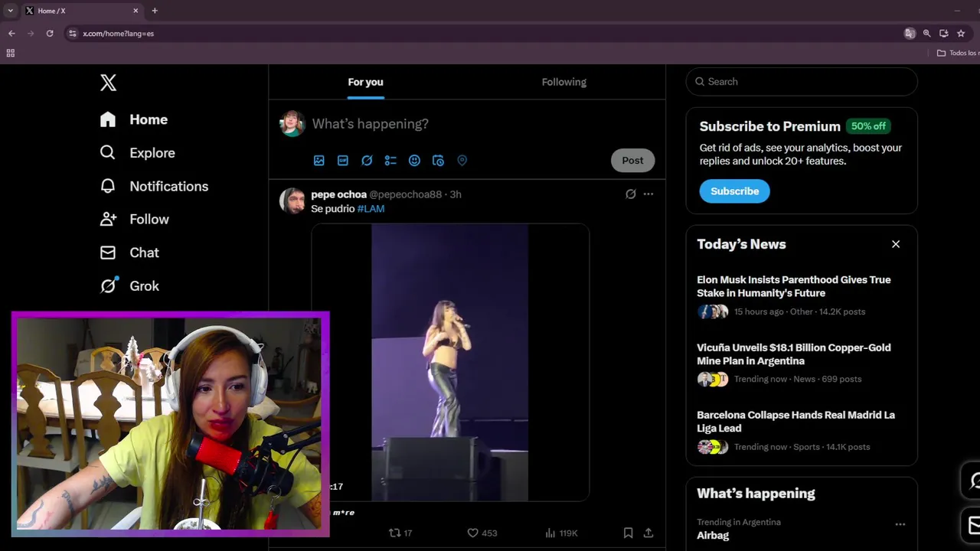Viewport: 980px width, 551px height.
Task: Open the tab search dropdown
Action: (10, 11)
